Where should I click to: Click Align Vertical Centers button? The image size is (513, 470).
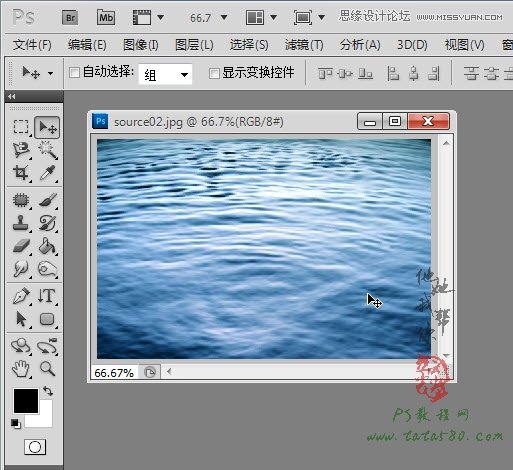tap(345, 73)
